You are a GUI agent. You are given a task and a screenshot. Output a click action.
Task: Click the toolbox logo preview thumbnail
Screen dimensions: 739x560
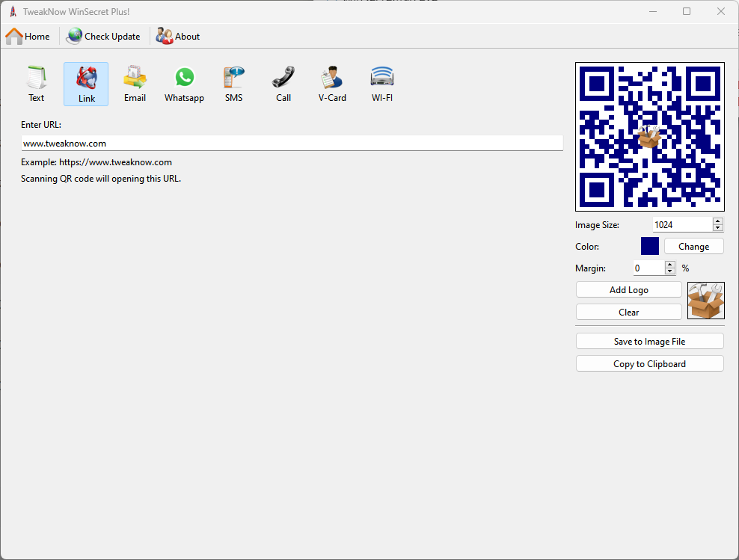(706, 301)
